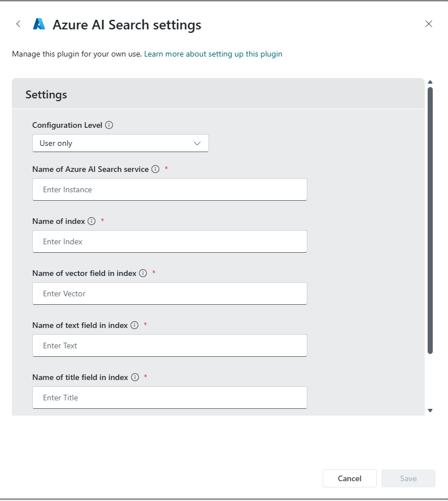This screenshot has height=501, width=448.
Task: Select the Enter Vector text box
Action: pyautogui.click(x=169, y=293)
